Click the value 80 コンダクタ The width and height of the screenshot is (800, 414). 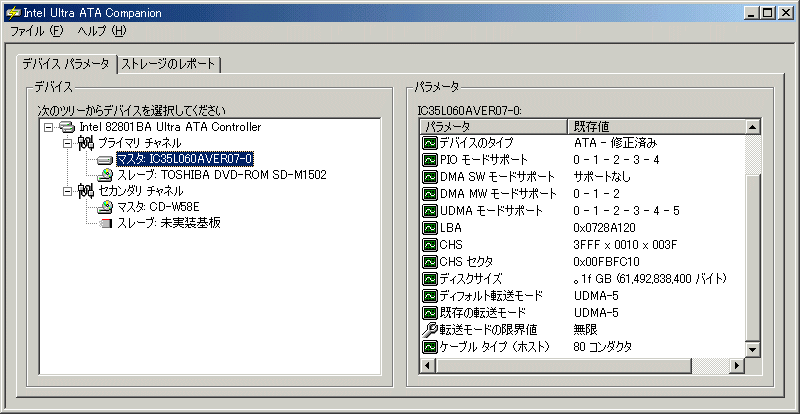(x=602, y=347)
